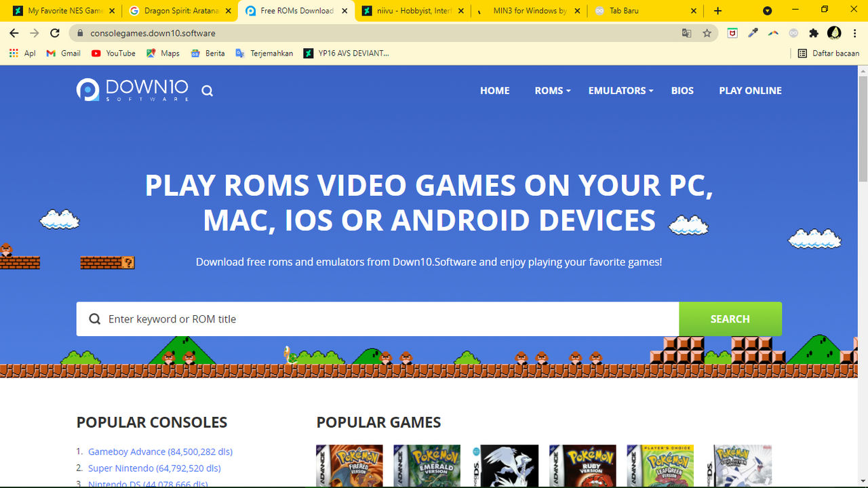Expand the ROMS dropdown menu
Screen dimensions: 868x488
point(549,90)
